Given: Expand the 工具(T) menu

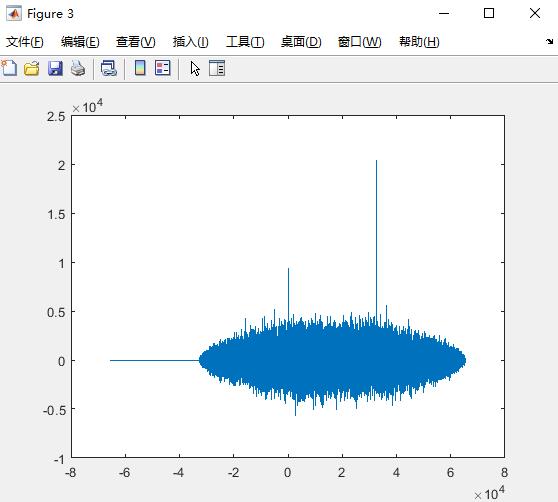Looking at the screenshot, I should tap(245, 42).
